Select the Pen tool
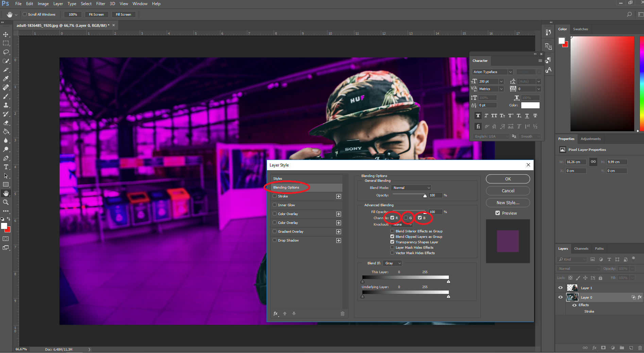 (6, 158)
